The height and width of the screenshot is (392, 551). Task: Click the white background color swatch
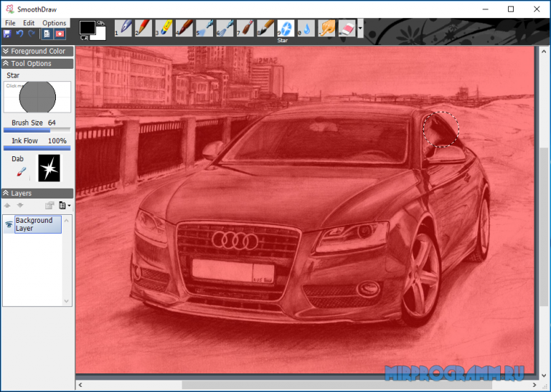point(100,37)
